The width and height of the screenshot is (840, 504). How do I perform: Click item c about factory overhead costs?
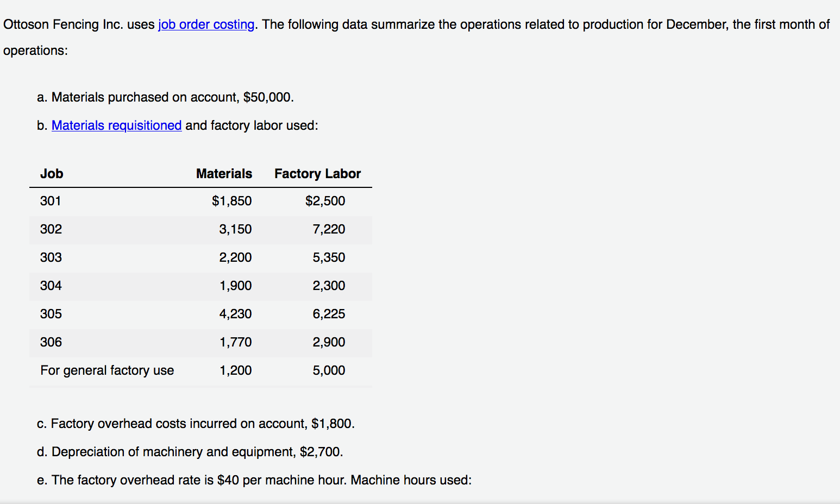pyautogui.click(x=196, y=424)
